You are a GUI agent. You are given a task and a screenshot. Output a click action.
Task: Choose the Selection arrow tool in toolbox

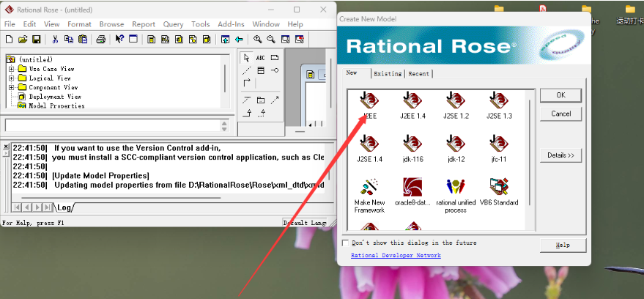(246, 58)
